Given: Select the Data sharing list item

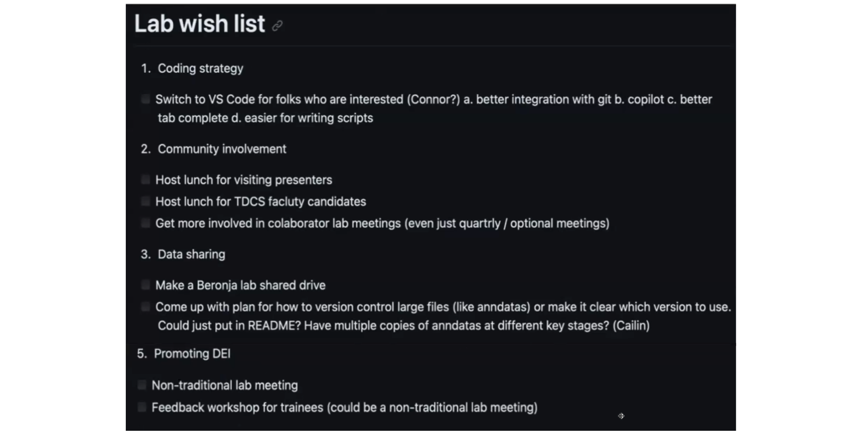Looking at the screenshot, I should tap(191, 254).
